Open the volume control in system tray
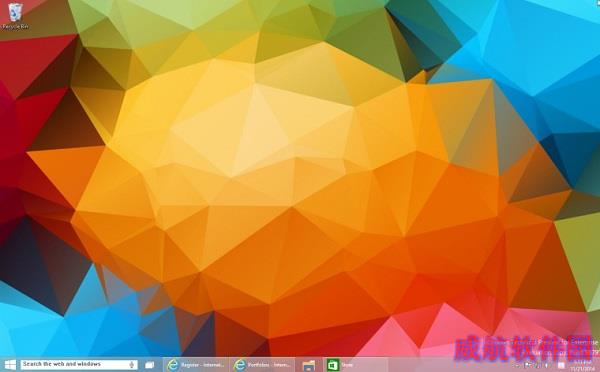This screenshot has width=600, height=372. click(x=546, y=365)
